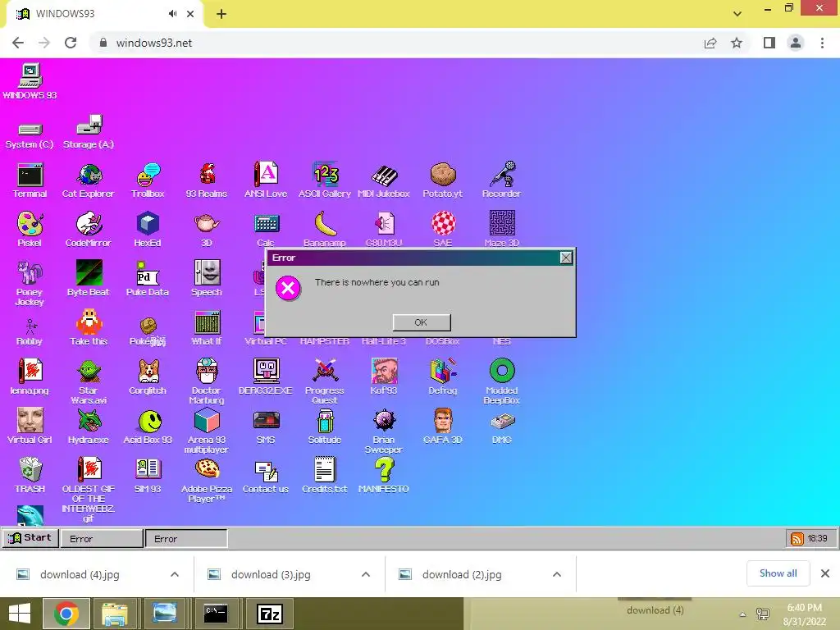Expand options for download (4).jpg
Image resolution: width=840 pixels, height=630 pixels.
(x=175, y=574)
